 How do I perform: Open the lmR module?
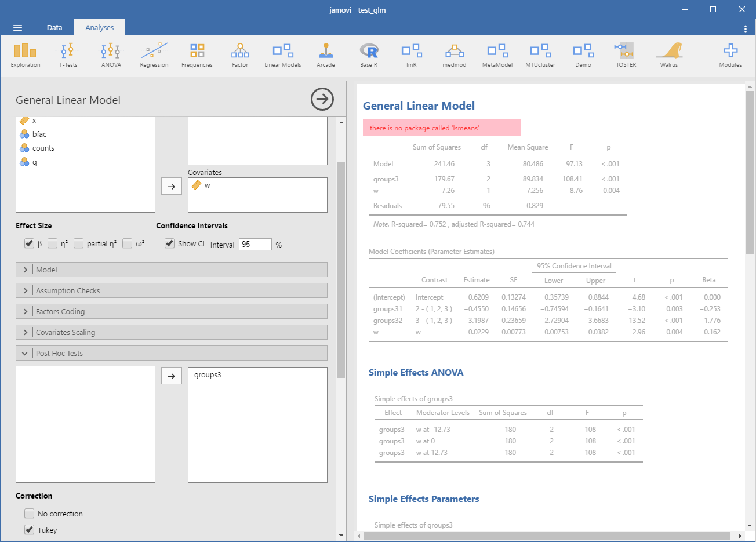coord(412,55)
